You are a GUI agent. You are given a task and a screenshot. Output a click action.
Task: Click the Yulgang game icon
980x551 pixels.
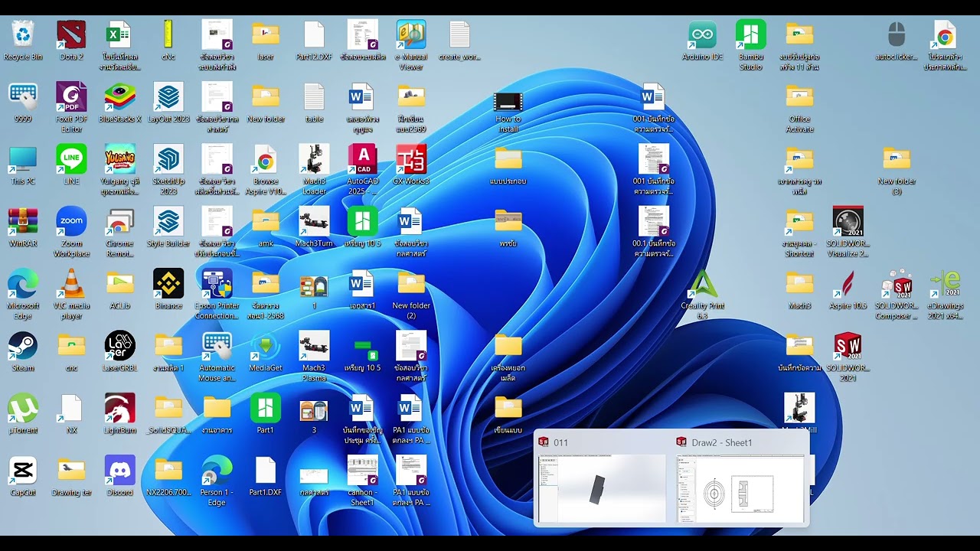[x=120, y=170]
